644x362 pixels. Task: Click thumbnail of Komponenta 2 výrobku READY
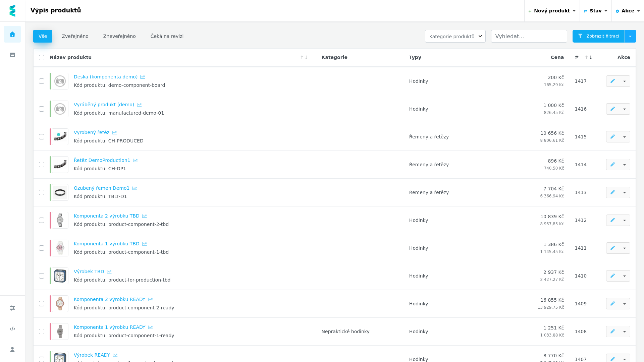60,304
